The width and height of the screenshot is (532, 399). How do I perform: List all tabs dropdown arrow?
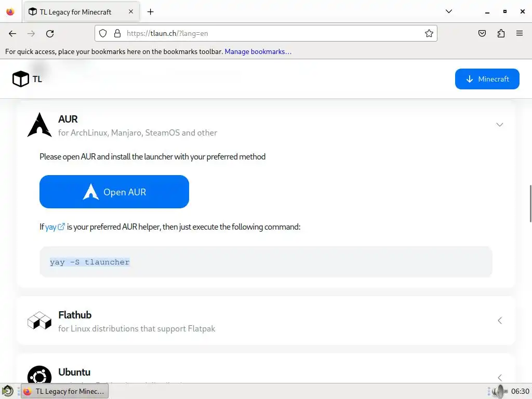(x=448, y=11)
